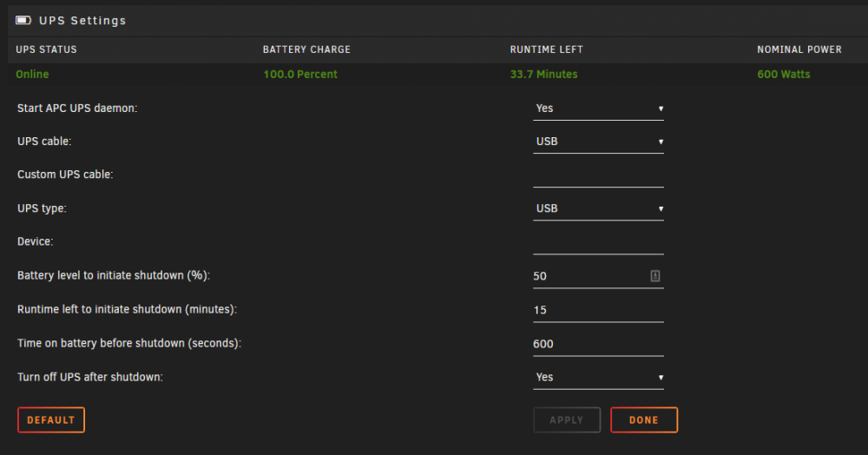Click the icon inside battery level field

coord(654,275)
